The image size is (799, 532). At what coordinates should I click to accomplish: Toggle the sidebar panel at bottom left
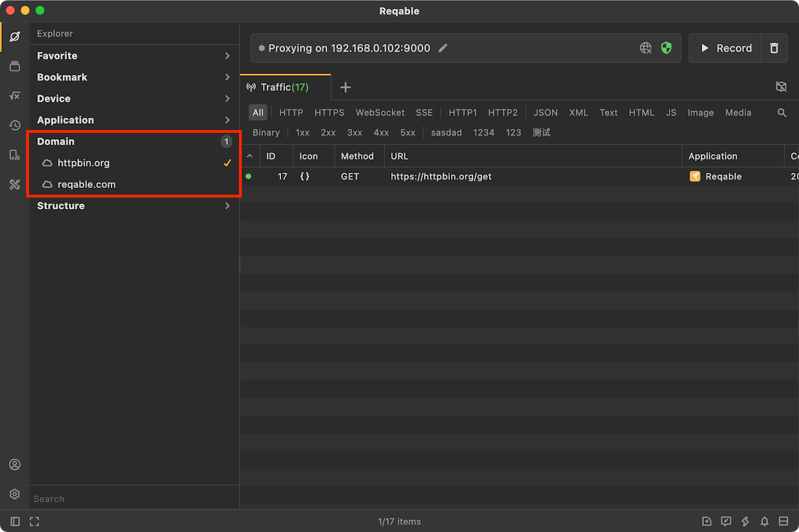[x=14, y=521]
